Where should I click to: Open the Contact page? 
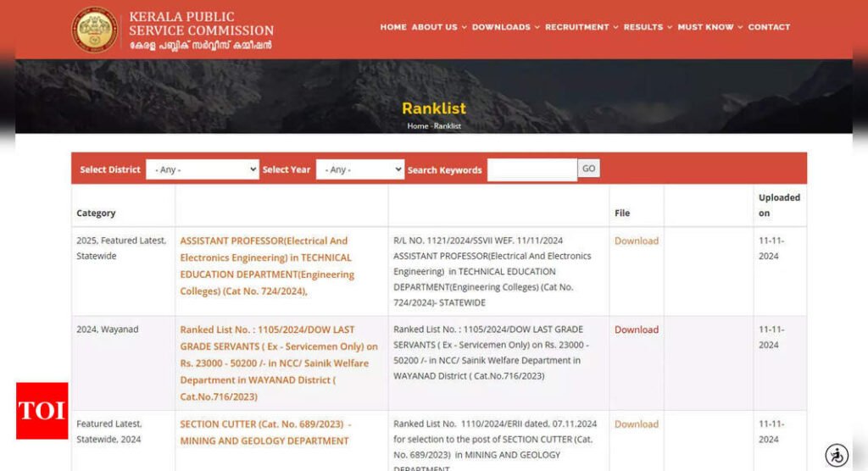coord(769,27)
